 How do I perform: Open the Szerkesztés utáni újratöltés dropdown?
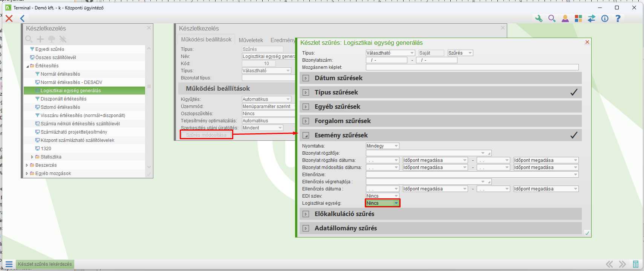point(280,128)
